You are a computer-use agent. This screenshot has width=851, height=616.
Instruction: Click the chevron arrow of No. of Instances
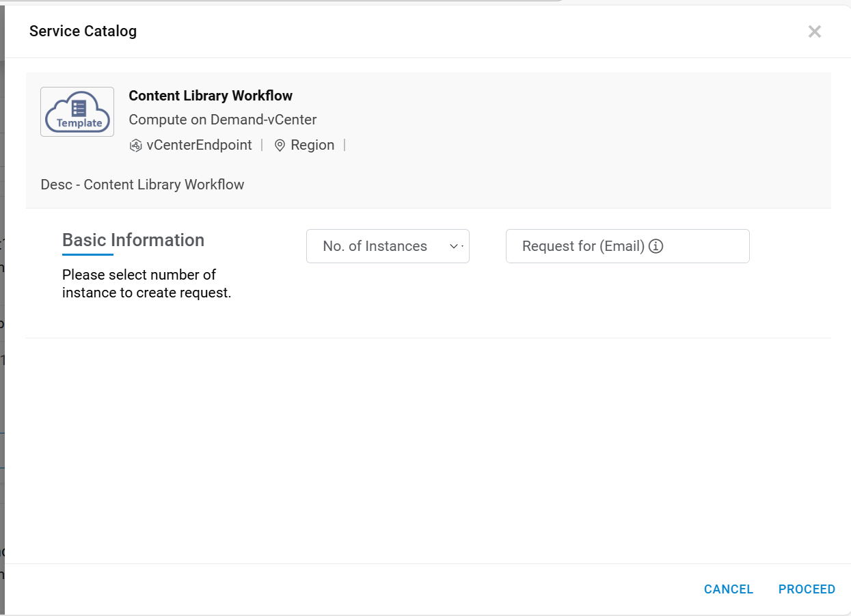click(x=453, y=246)
